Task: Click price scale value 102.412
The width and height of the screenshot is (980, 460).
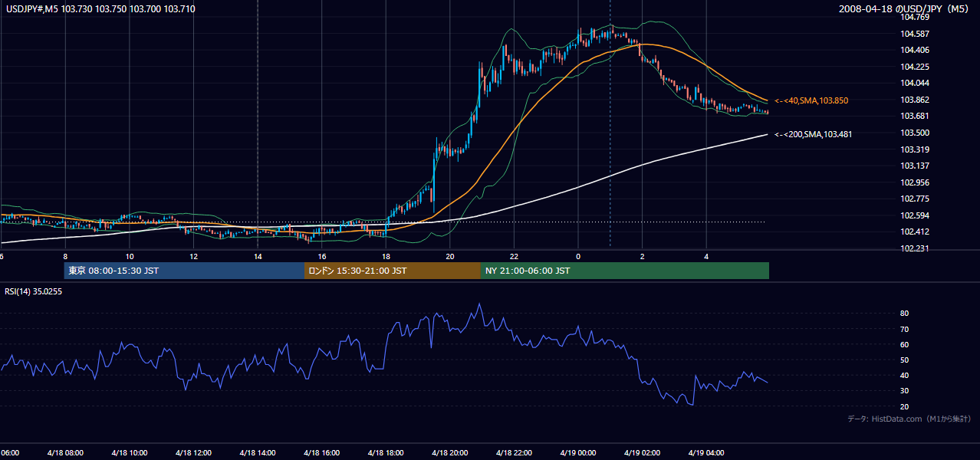Action: tap(915, 232)
